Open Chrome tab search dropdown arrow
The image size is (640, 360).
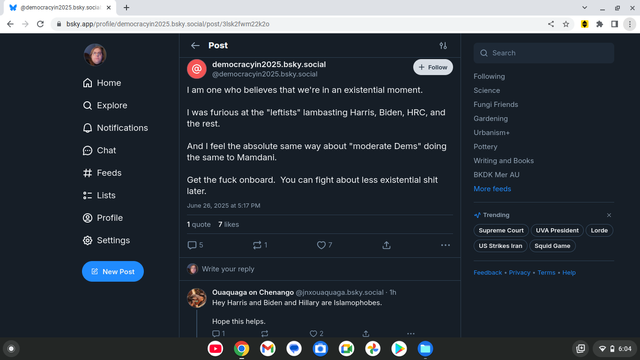584,8
